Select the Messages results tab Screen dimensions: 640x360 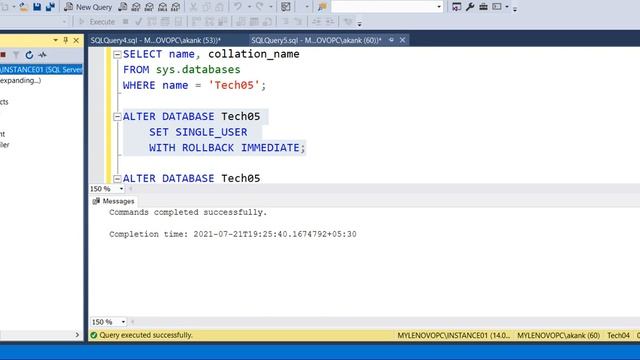113,201
